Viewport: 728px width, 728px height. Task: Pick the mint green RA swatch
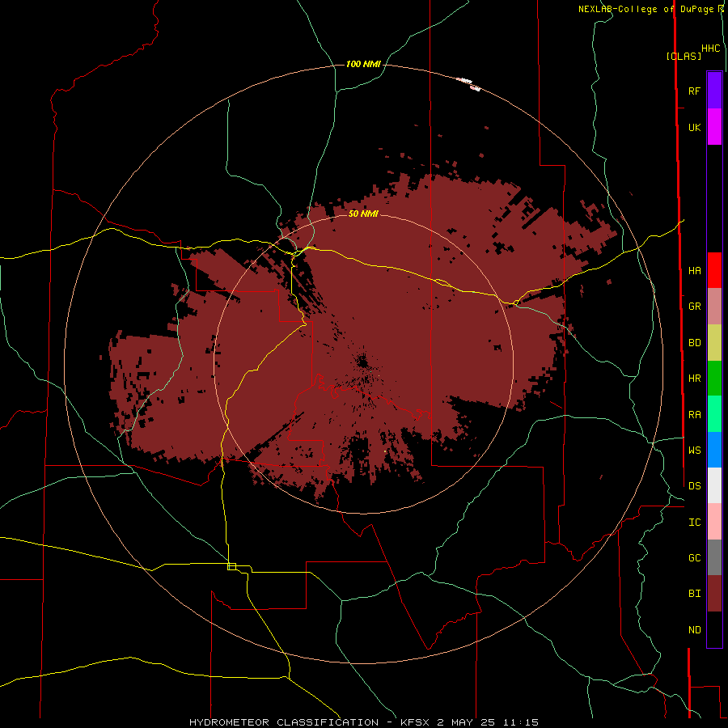pos(714,414)
